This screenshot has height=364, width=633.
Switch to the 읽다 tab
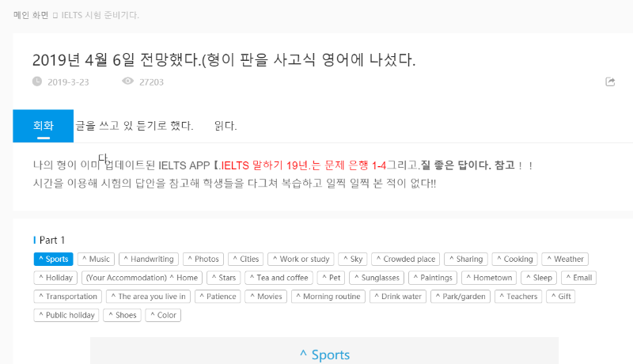point(226,126)
